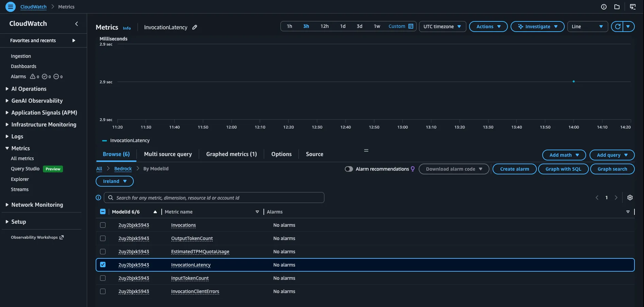This screenshot has height=307, width=644.
Task: Edit the InvocationLatency graph title pencil
Action: pyautogui.click(x=195, y=27)
